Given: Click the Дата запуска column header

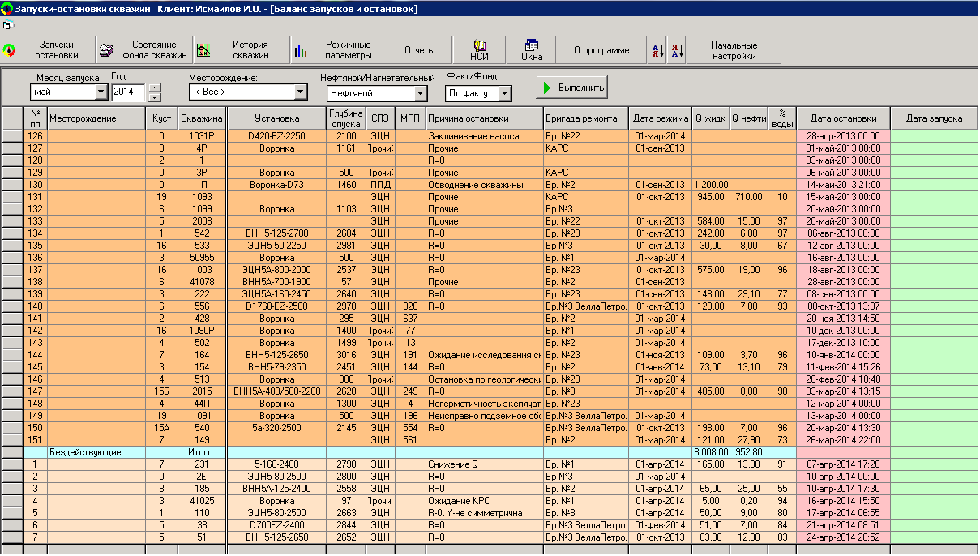Looking at the screenshot, I should click(x=934, y=118).
